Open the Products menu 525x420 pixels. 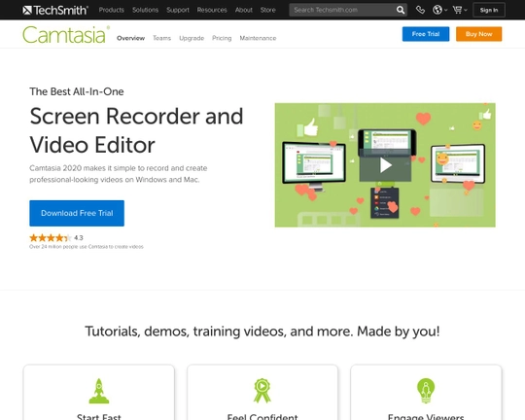pos(112,10)
